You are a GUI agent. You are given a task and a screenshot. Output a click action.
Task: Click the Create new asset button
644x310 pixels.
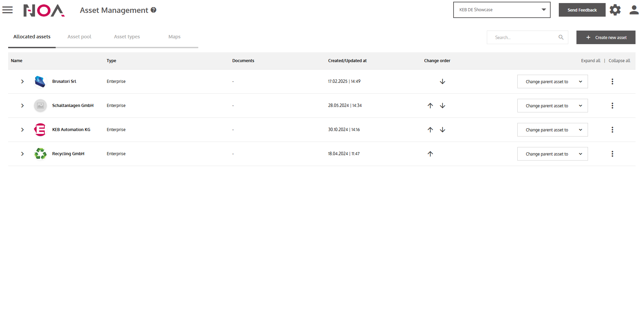606,37
